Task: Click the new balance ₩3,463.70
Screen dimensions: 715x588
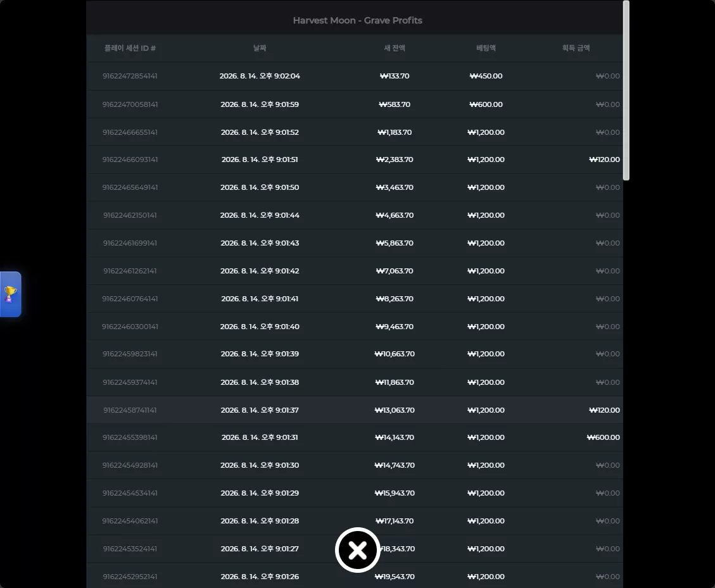Action: click(x=395, y=187)
